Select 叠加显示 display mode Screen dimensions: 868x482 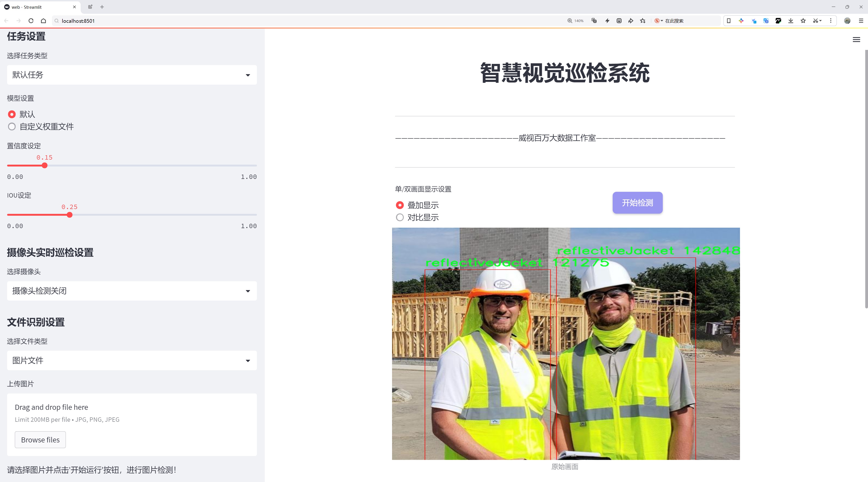(400, 205)
